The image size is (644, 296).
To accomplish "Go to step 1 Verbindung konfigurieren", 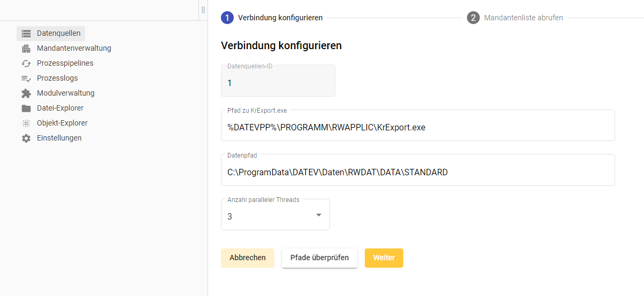I will [x=272, y=18].
